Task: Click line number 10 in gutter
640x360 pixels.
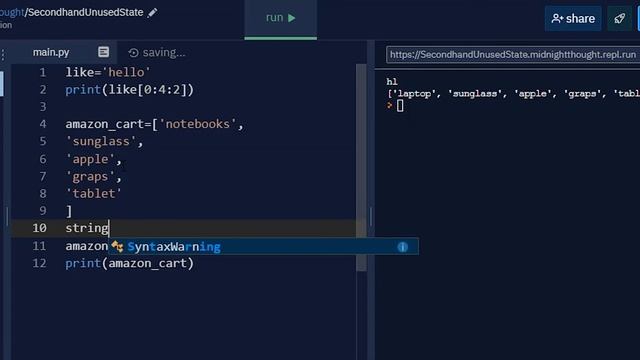Action: pos(40,228)
